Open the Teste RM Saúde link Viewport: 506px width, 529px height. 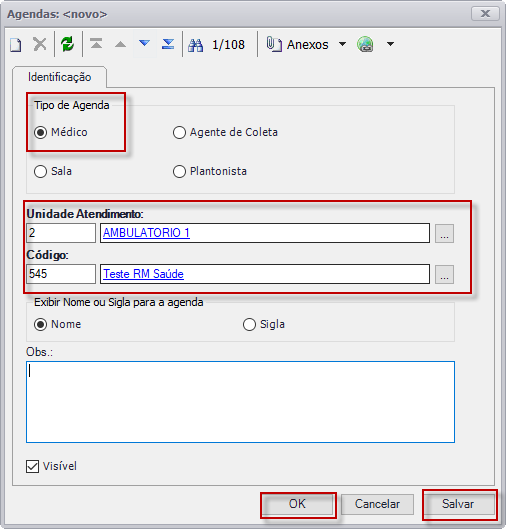coord(143,274)
